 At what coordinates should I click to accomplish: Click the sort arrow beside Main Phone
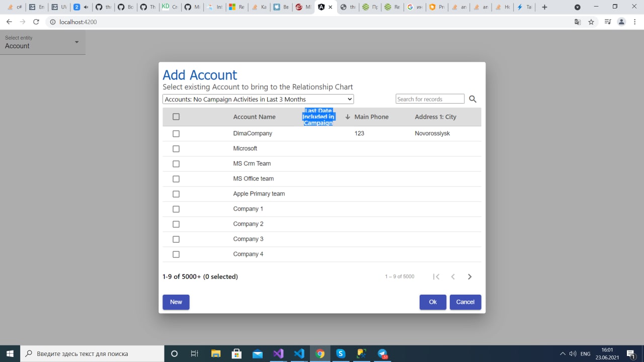click(x=347, y=117)
